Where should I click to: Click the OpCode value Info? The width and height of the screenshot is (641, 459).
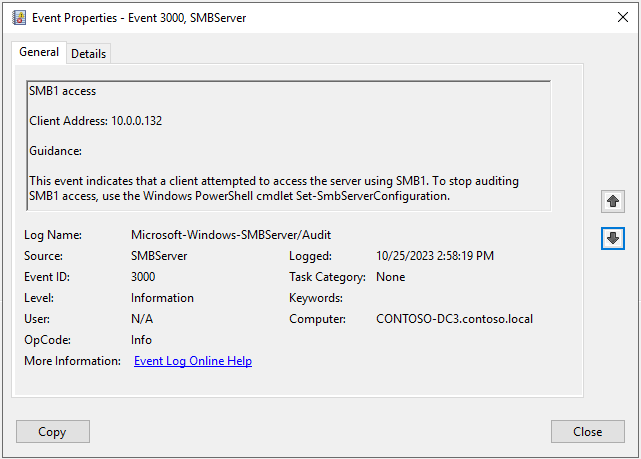click(141, 340)
